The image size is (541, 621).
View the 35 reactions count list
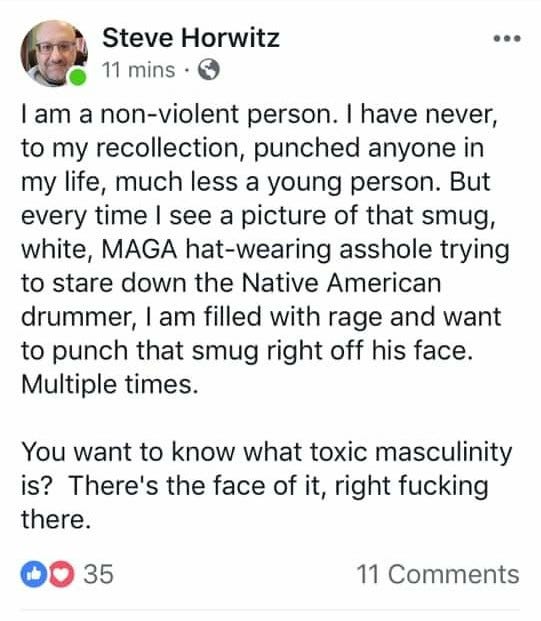coord(98,574)
